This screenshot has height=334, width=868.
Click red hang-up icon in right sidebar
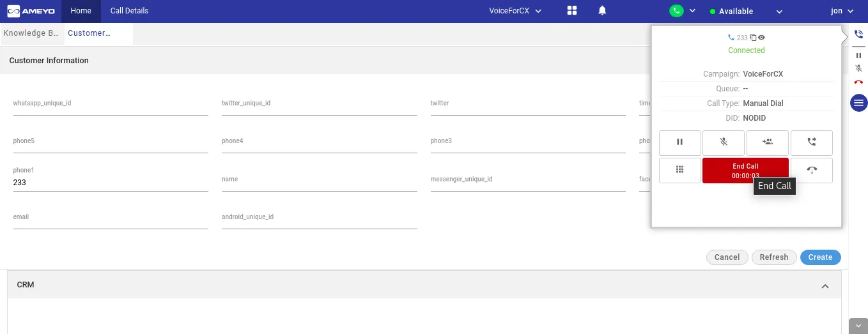pos(858,82)
